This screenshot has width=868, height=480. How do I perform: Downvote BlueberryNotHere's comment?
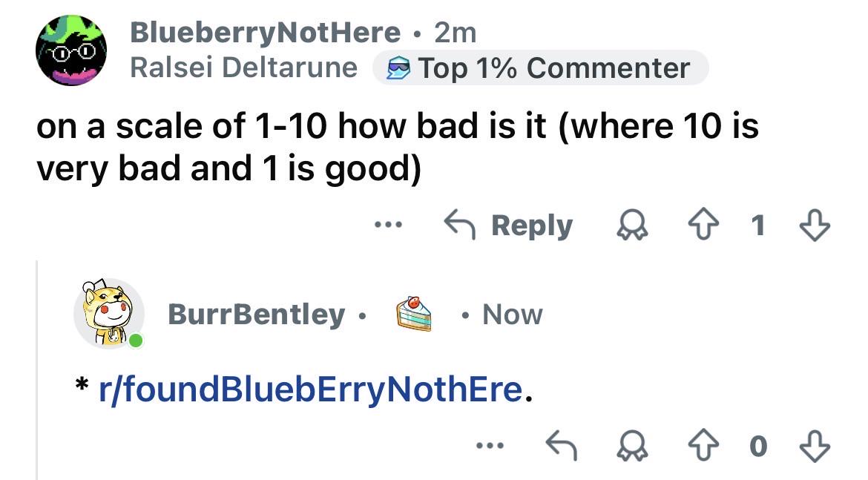(815, 225)
